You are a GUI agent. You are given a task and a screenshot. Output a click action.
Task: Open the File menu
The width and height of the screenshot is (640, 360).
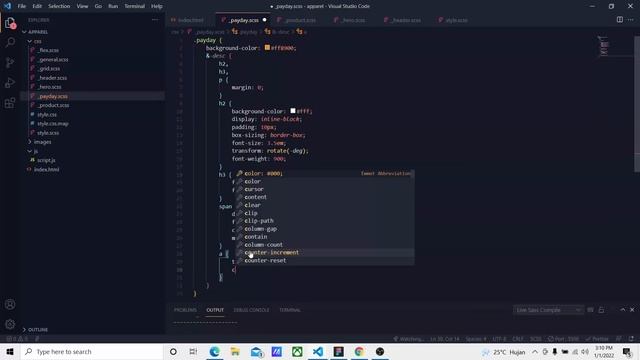22,6
